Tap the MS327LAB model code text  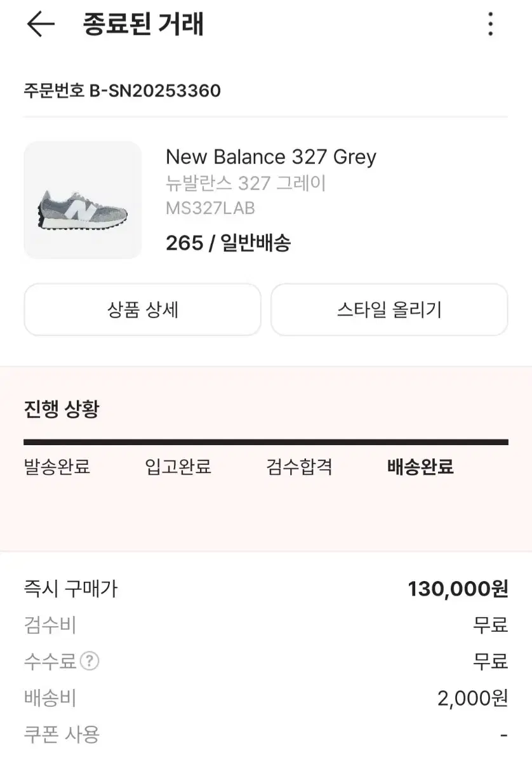(210, 208)
